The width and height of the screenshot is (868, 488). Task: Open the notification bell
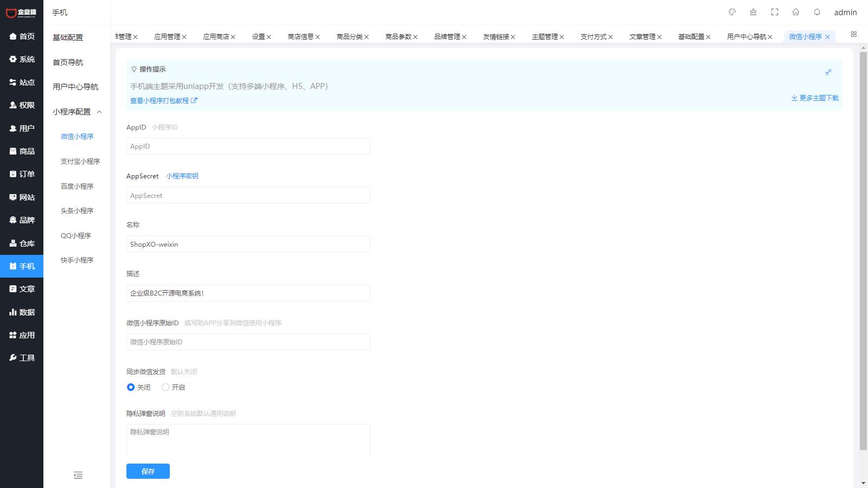click(x=817, y=12)
